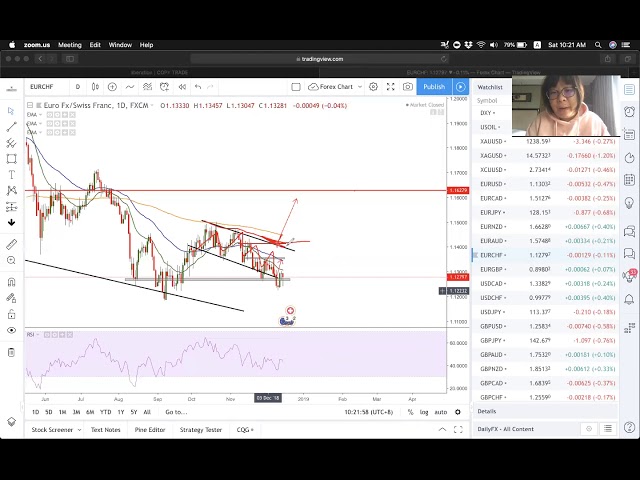Open the Window menu in menu bar

pyautogui.click(x=120, y=45)
